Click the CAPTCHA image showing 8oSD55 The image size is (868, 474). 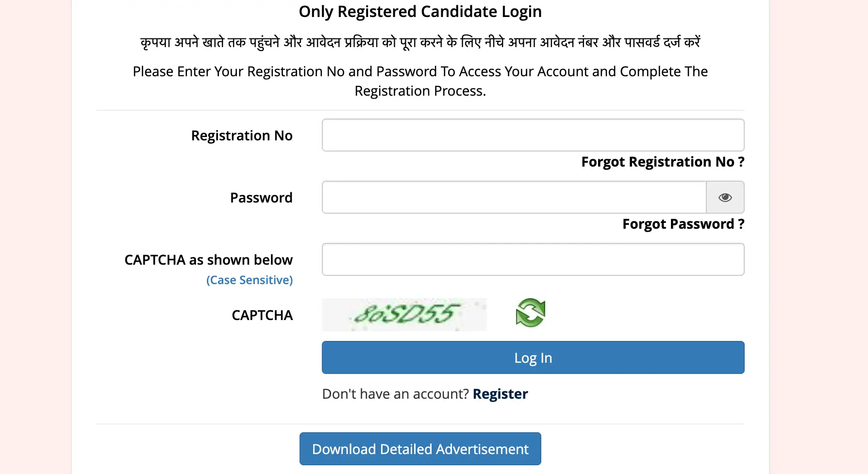(404, 314)
